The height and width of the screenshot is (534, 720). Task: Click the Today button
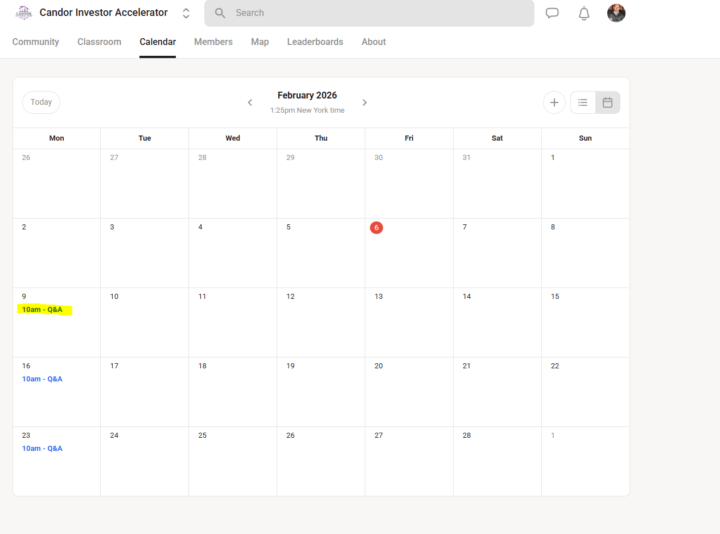tap(41, 102)
